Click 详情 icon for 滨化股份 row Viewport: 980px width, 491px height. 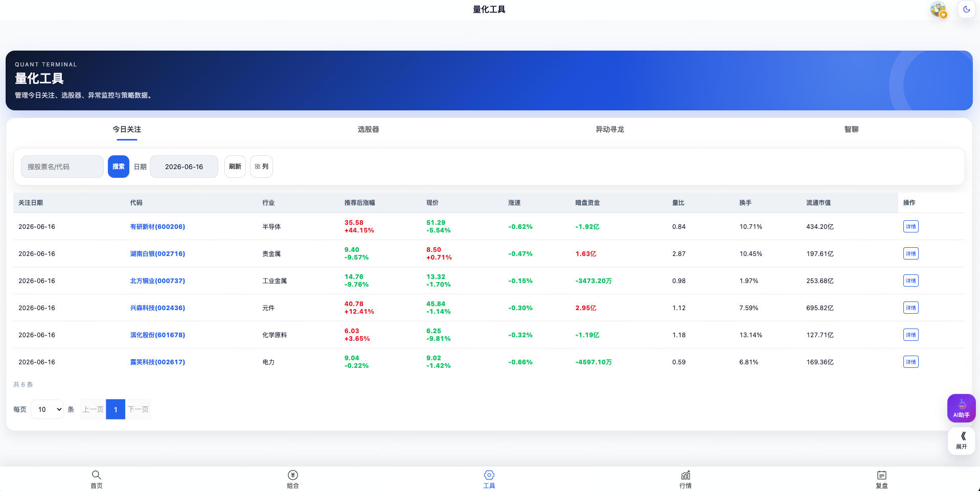coord(910,335)
